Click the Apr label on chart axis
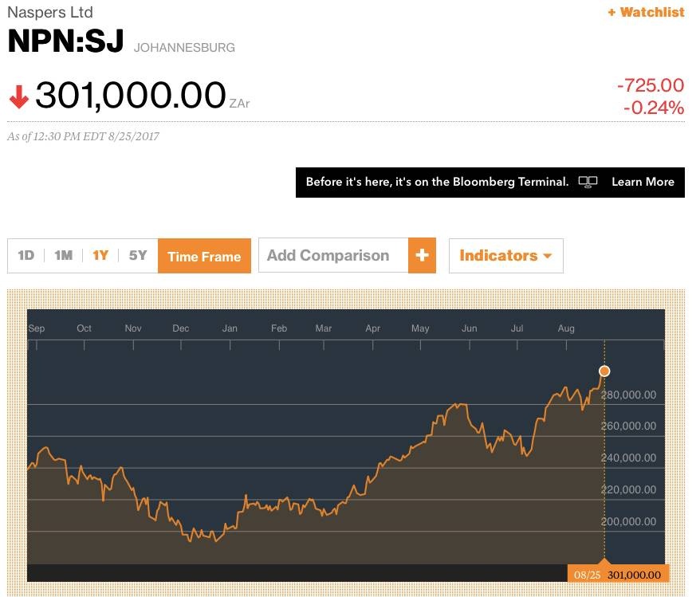 (x=373, y=328)
